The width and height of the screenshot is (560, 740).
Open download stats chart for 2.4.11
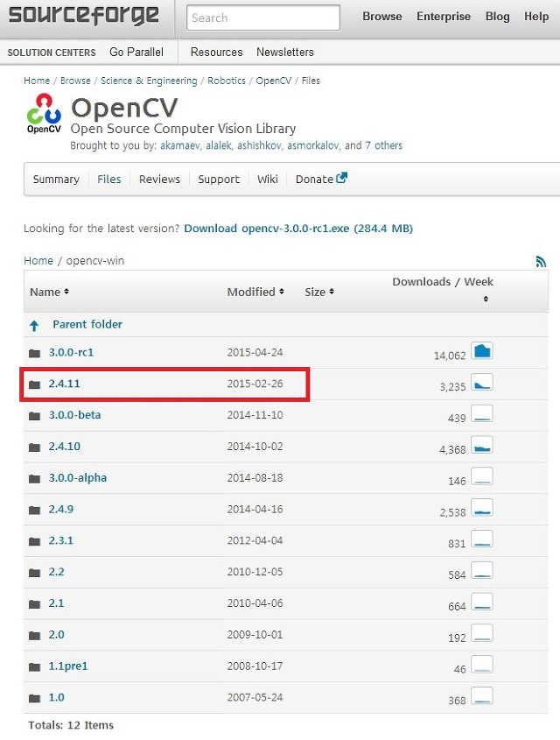point(482,383)
